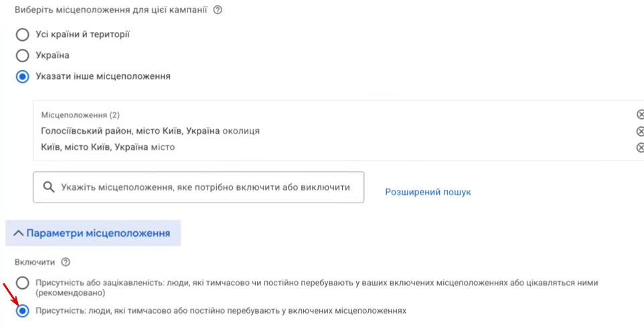Remove all locations via header remove icon
Image resolution: width=644 pixels, height=329 pixels.
coord(640,114)
